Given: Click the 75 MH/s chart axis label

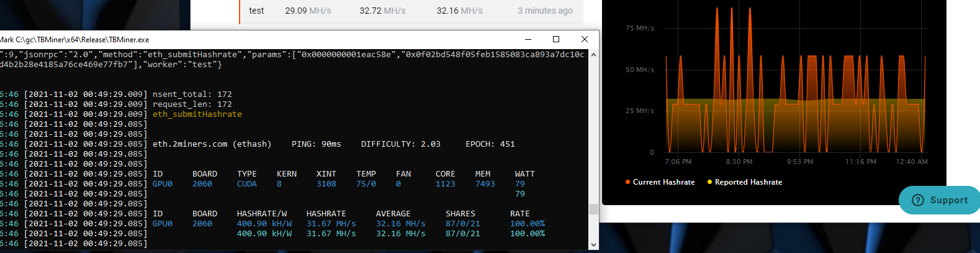Looking at the screenshot, I should click(640, 28).
